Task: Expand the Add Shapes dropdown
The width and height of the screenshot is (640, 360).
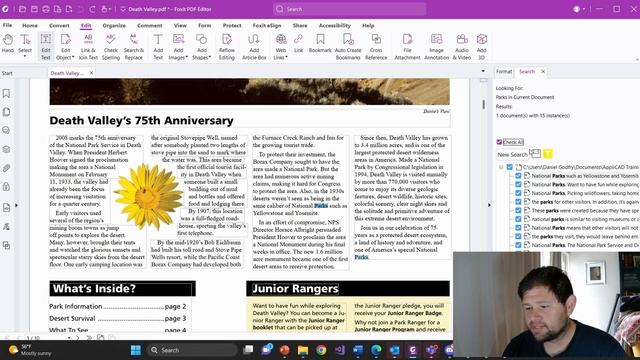Action: (210, 58)
